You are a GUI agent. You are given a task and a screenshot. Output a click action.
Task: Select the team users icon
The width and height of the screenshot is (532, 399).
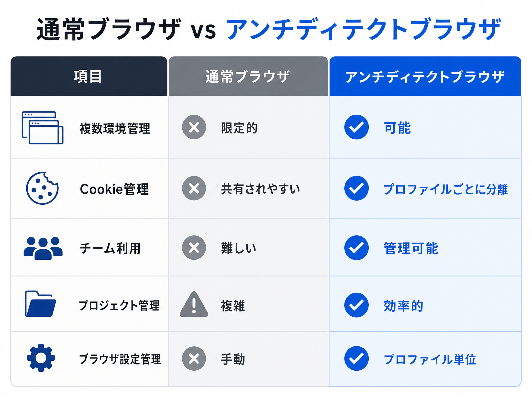(43, 248)
